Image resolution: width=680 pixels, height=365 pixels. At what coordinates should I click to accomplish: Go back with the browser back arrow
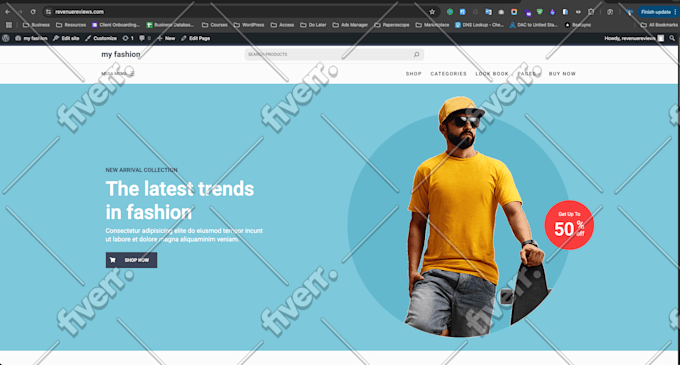pos(7,12)
